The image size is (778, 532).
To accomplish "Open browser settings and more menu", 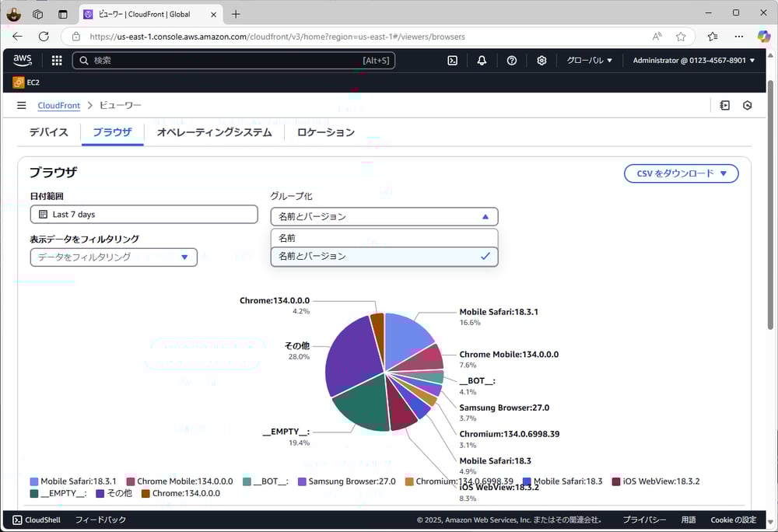I will pos(739,37).
